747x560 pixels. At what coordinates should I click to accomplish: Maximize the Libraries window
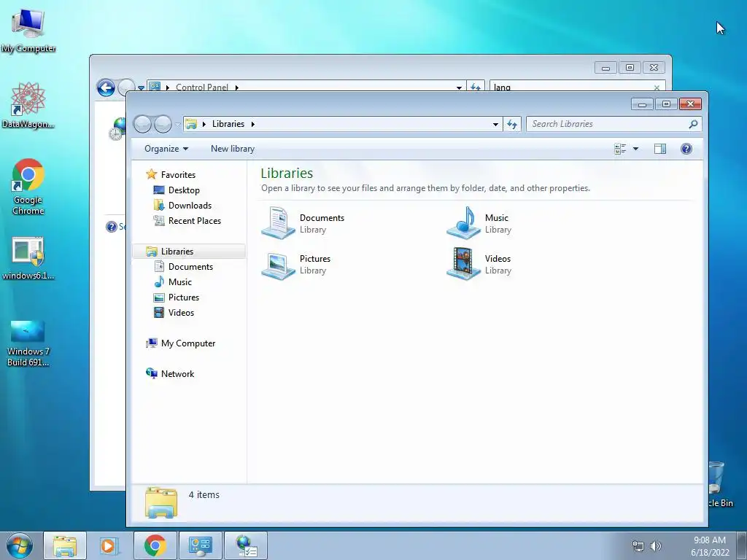(666, 104)
